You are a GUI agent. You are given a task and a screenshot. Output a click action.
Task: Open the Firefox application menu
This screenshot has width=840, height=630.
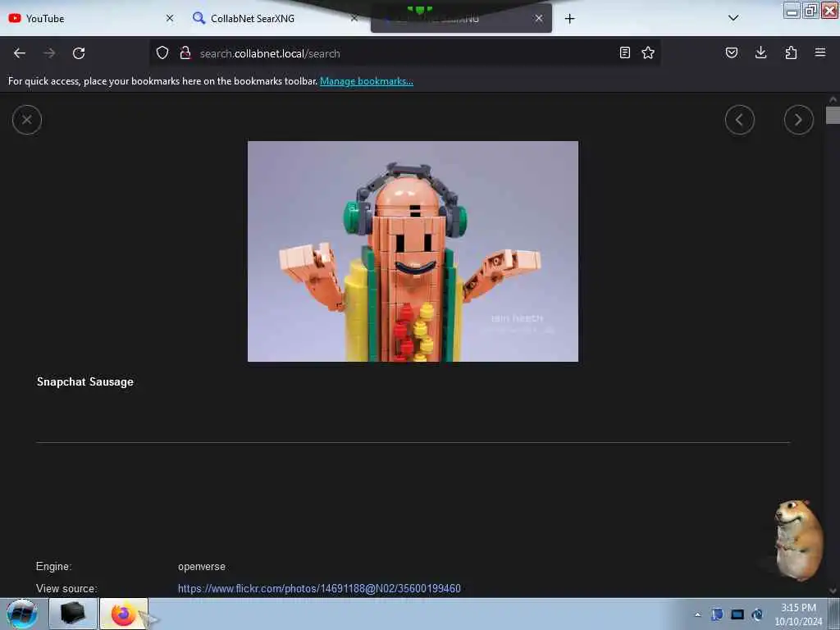click(820, 52)
